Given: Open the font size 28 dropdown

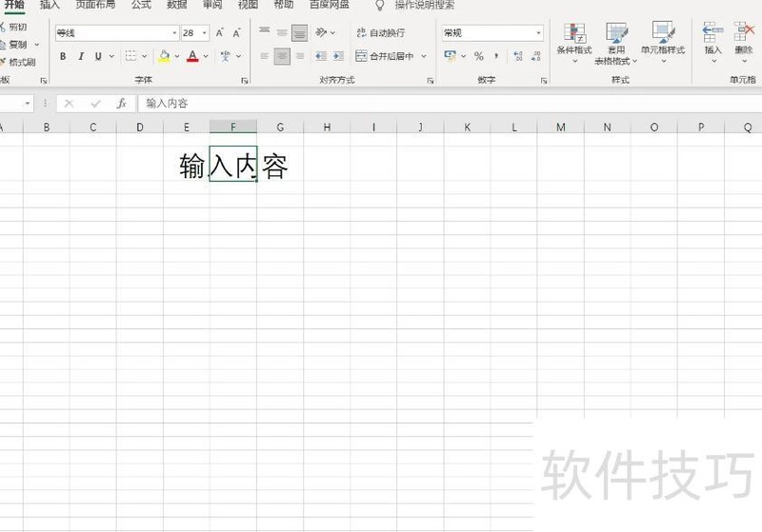Looking at the screenshot, I should tap(205, 33).
